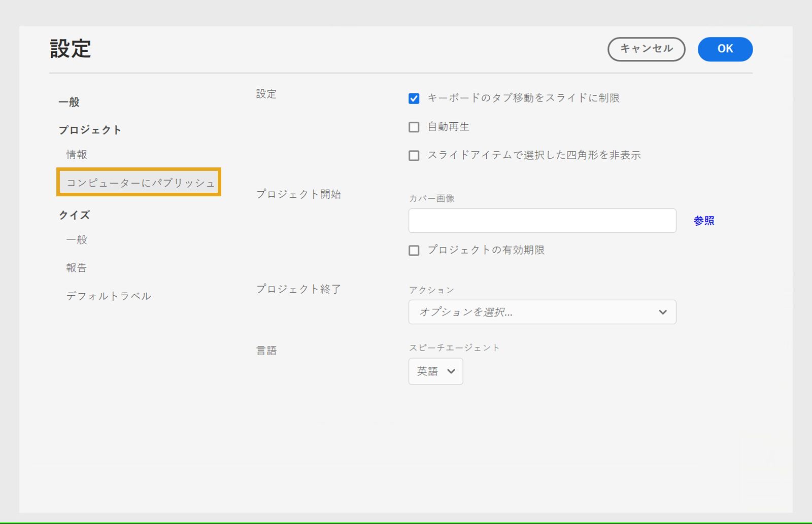The image size is (812, 524).
Task: Check スライドアイテムで選択した四角形を非表示 option
Action: click(414, 155)
